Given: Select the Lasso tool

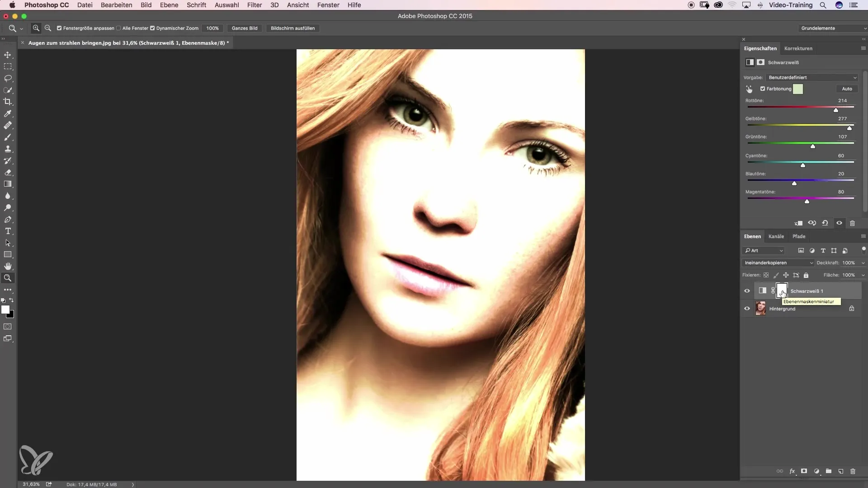Looking at the screenshot, I should pos(8,78).
